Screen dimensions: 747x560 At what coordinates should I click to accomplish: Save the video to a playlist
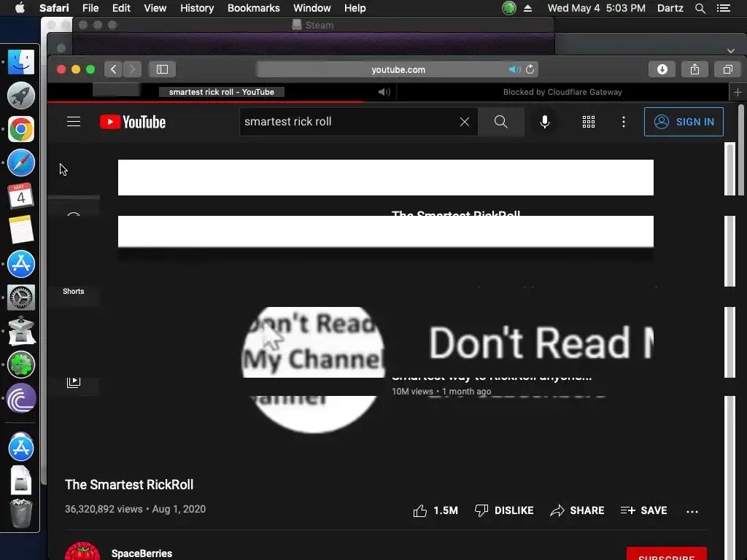[643, 510]
